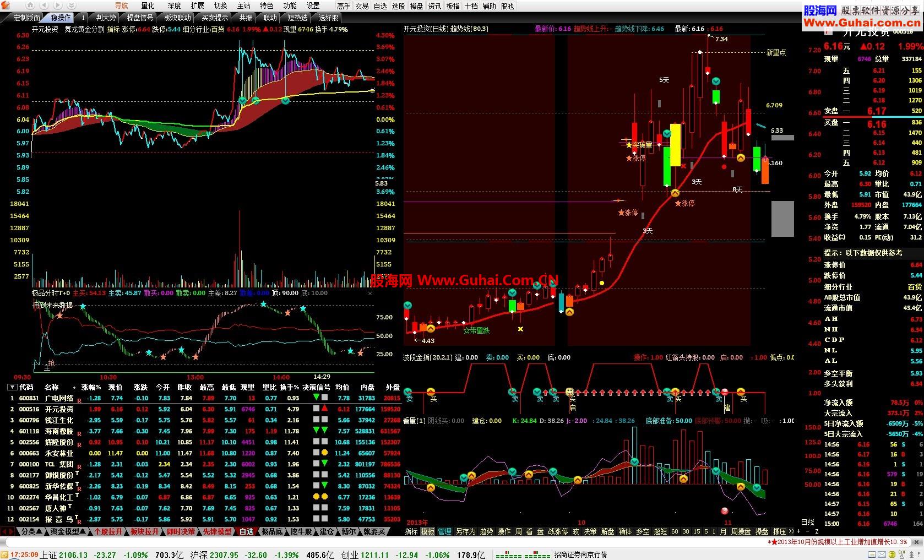Click red up-triangle signal in 开元投资 row
Viewport: 924px width, 560px height.
(x=325, y=409)
